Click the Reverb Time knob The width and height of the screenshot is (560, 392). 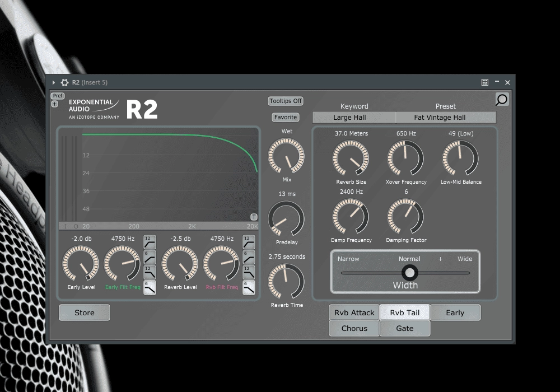click(286, 281)
